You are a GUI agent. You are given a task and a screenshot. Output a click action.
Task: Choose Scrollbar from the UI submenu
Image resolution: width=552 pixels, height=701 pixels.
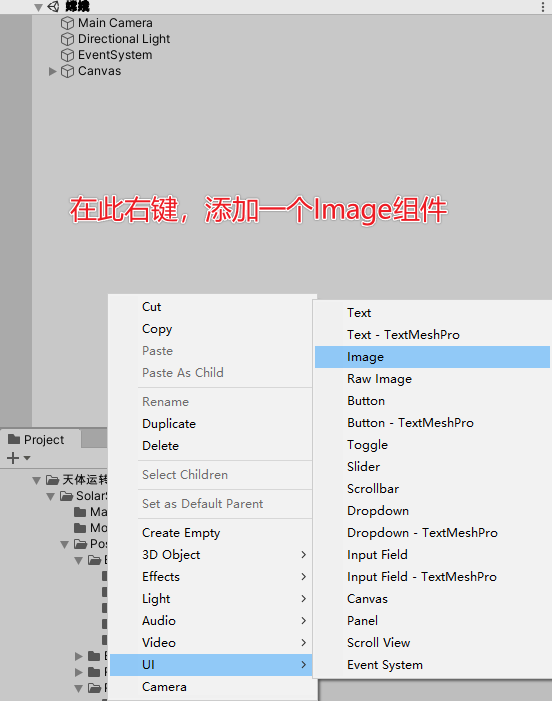432,489
